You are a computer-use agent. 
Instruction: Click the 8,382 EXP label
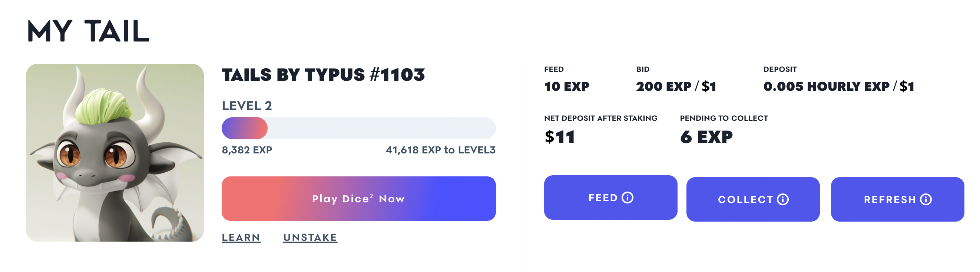(247, 150)
